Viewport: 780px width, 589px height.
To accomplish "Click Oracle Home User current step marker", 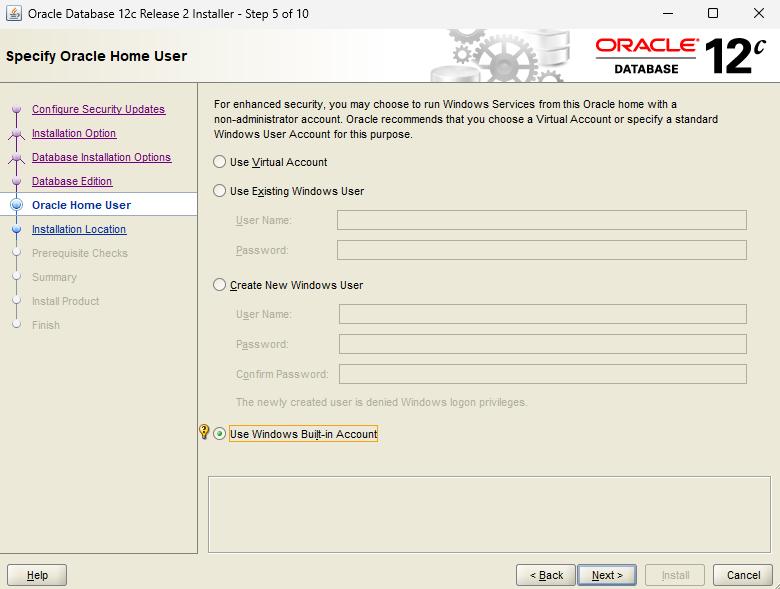I will click(x=16, y=205).
